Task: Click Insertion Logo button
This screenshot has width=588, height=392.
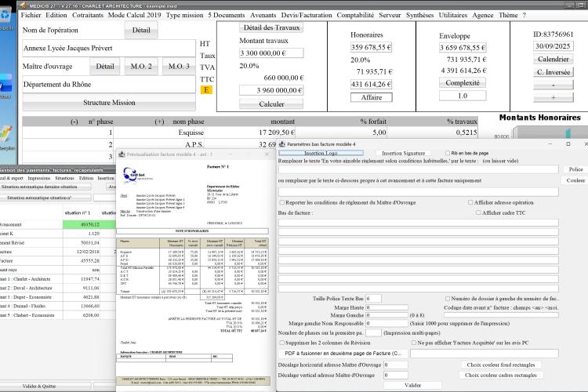Action: [x=321, y=153]
